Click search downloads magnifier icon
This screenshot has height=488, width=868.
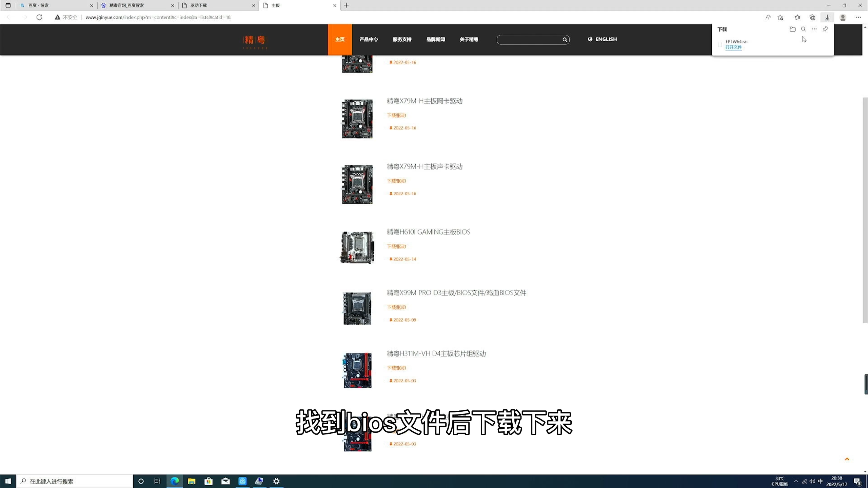point(803,29)
